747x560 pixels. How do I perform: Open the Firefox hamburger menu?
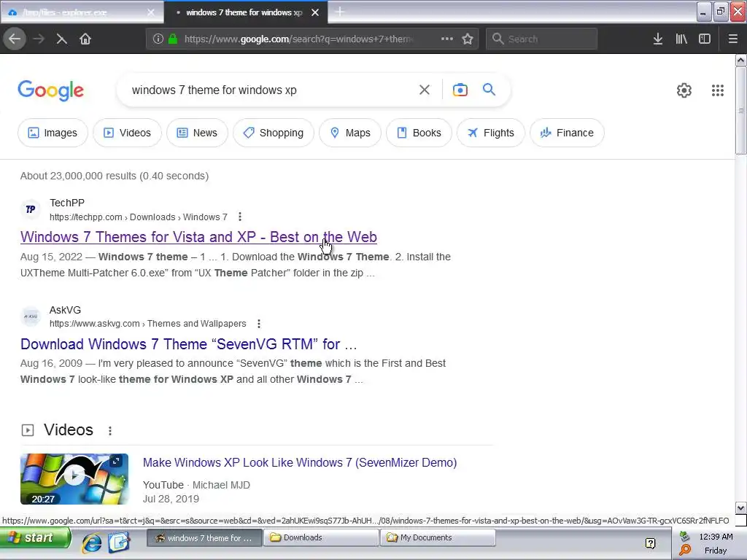click(x=732, y=39)
